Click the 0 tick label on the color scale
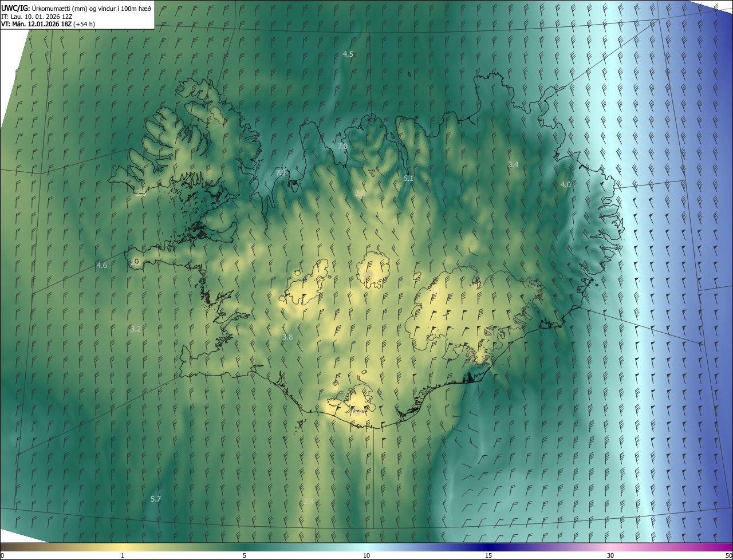This screenshot has width=733, height=560. pyautogui.click(x=2, y=555)
